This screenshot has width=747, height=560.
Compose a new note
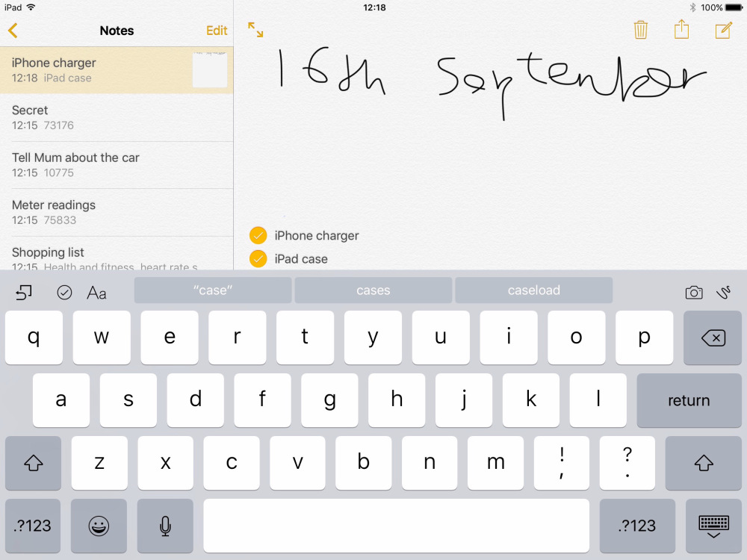[723, 30]
